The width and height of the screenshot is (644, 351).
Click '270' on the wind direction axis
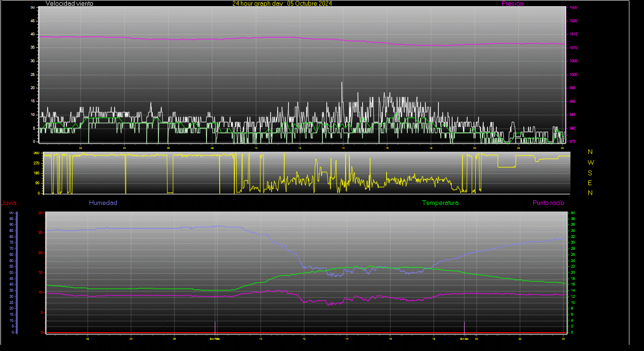pyautogui.click(x=36, y=163)
